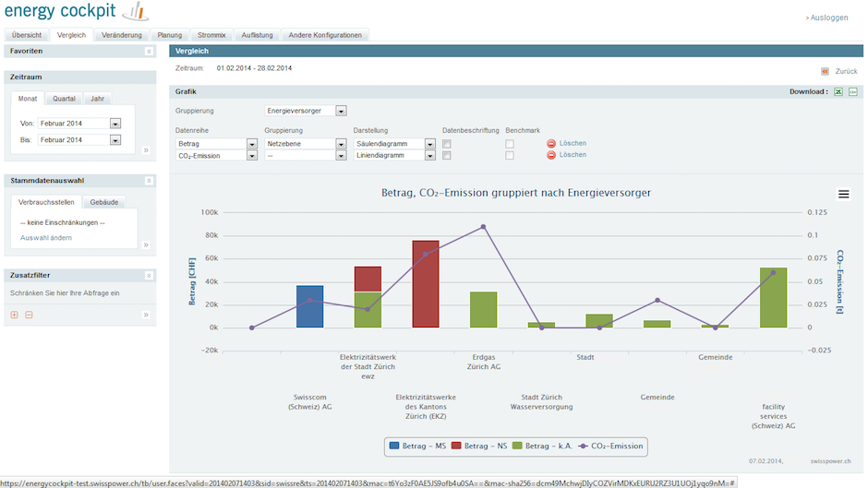The width and height of the screenshot is (868, 488).
Task: Toggle Datenbeschriftung for Betrag row
Action: click(x=447, y=144)
